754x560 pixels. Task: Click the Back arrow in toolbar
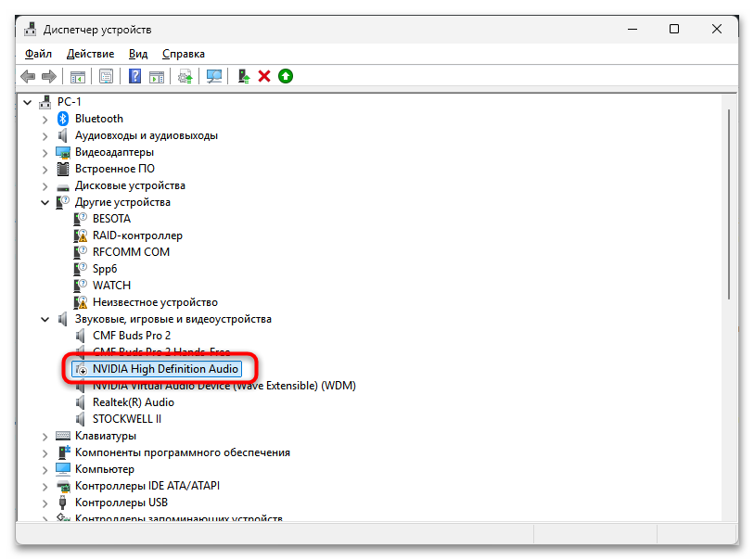(x=28, y=76)
